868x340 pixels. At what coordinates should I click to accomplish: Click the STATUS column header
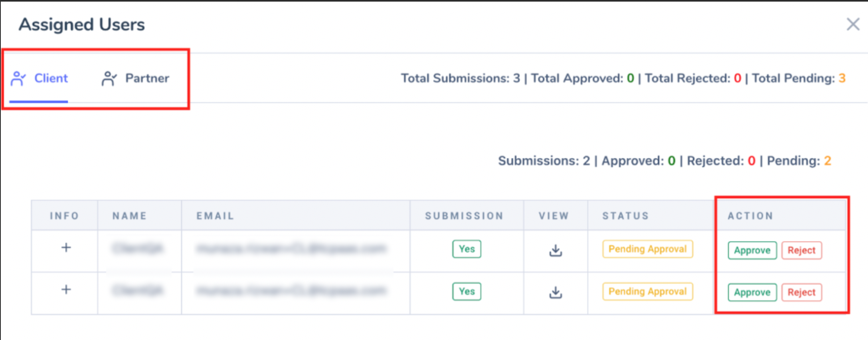tap(625, 216)
